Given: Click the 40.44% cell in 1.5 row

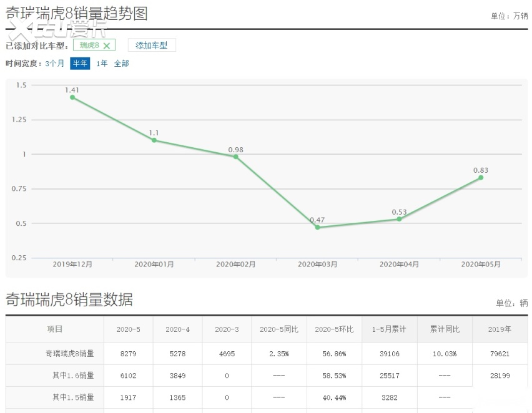Looking at the screenshot, I should (x=334, y=397).
